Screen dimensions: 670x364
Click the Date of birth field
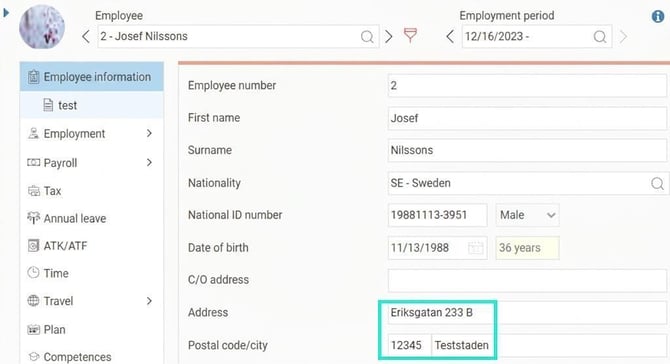438,248
